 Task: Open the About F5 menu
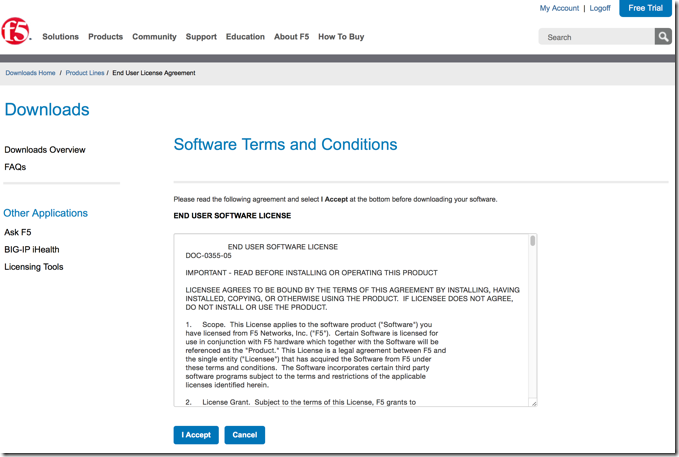(291, 37)
